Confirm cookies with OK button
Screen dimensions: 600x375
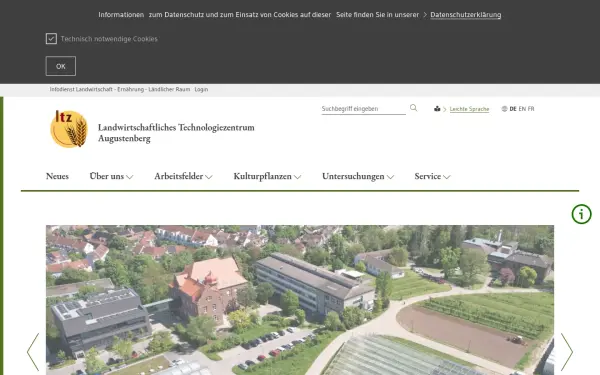(x=61, y=66)
